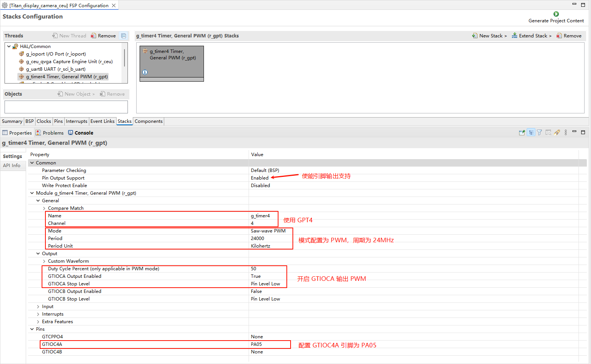Switch to the Pins tab
Image resolution: width=591 pixels, height=364 pixels.
[x=58, y=121]
